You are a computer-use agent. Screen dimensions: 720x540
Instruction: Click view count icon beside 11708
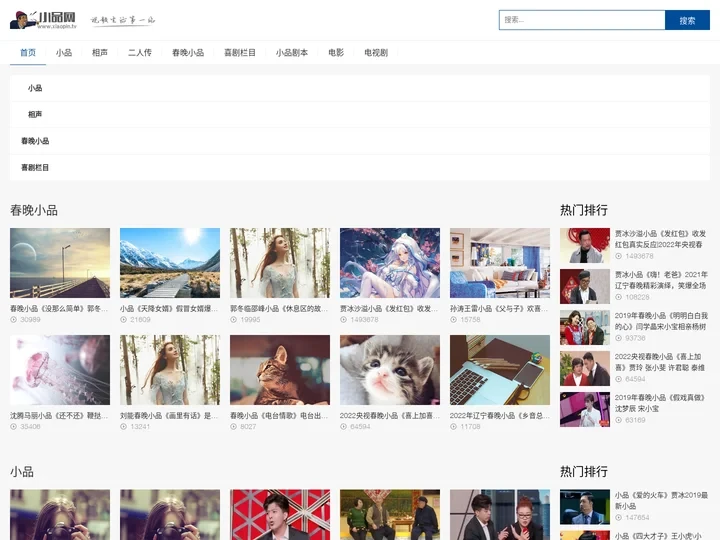coord(453,427)
